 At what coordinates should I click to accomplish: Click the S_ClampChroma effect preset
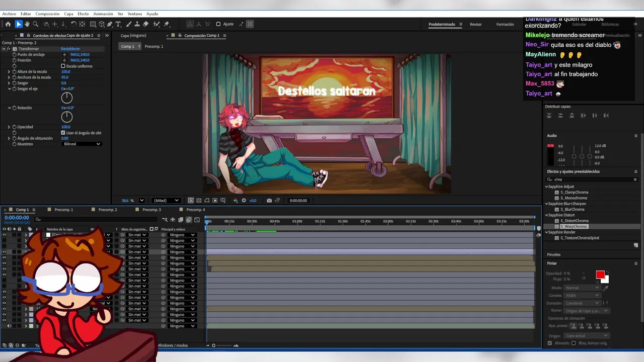pos(574,193)
